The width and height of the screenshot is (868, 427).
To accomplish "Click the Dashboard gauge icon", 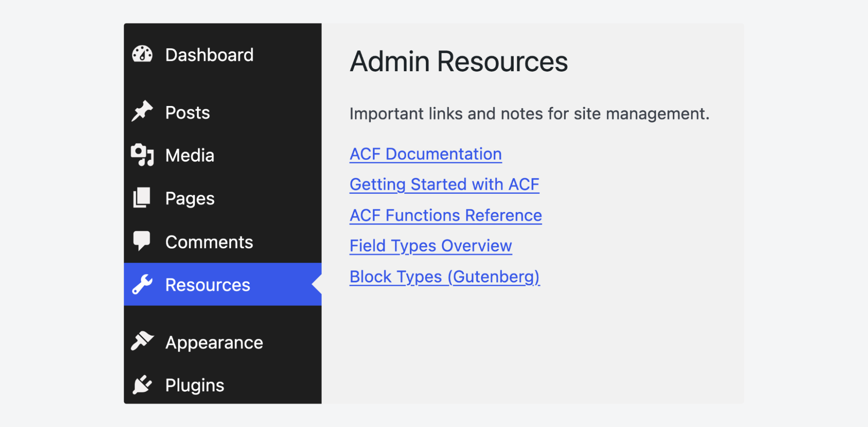I will (x=142, y=54).
